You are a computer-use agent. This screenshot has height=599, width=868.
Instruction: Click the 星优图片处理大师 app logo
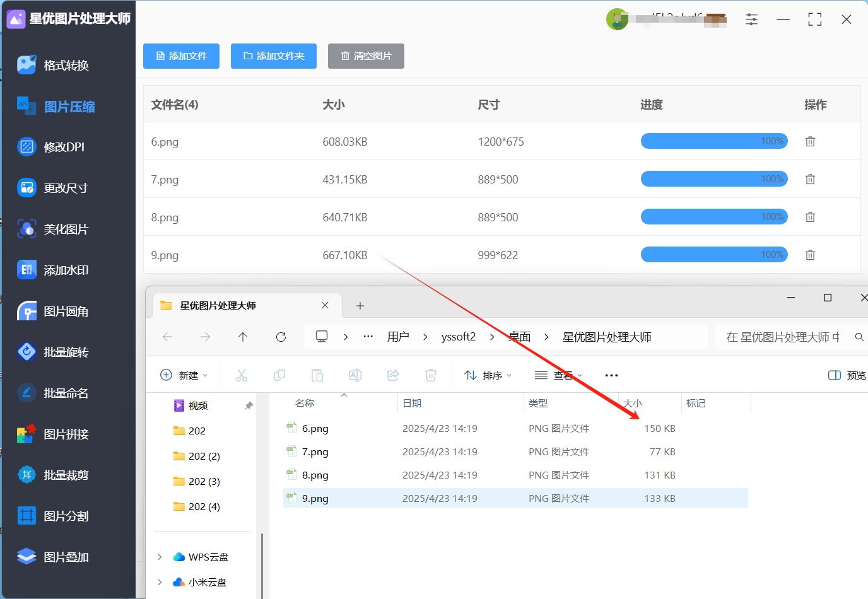click(x=16, y=19)
